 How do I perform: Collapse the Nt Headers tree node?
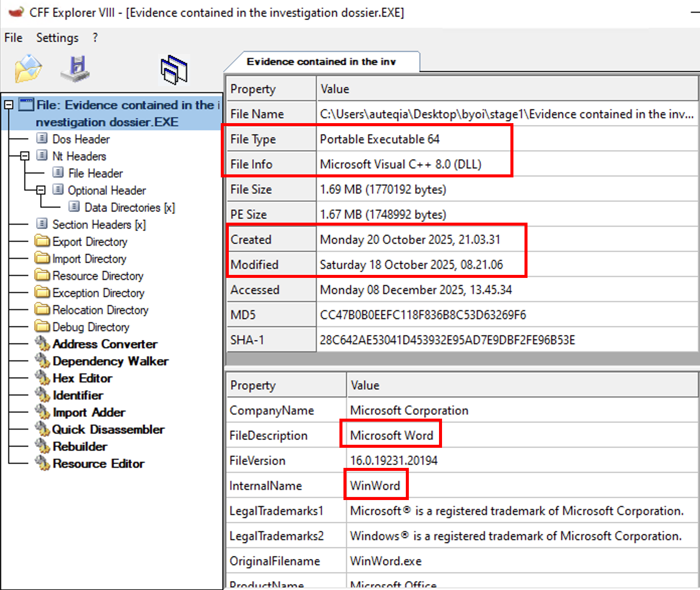(25, 156)
